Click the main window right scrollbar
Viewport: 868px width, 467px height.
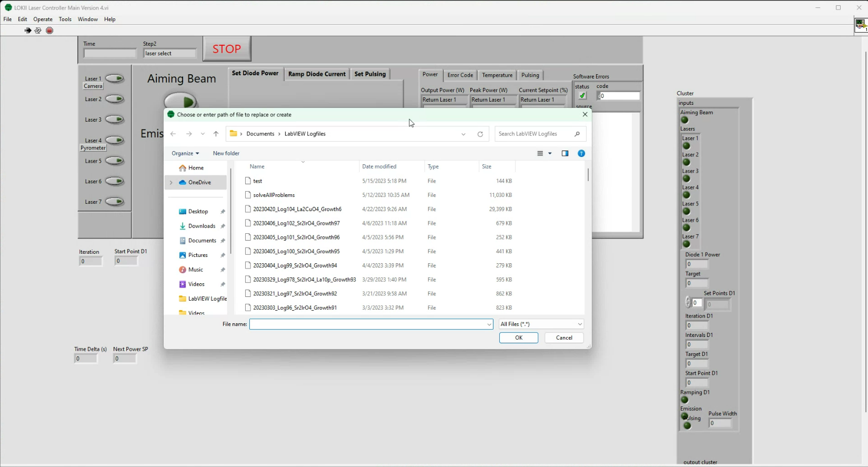[865, 232]
